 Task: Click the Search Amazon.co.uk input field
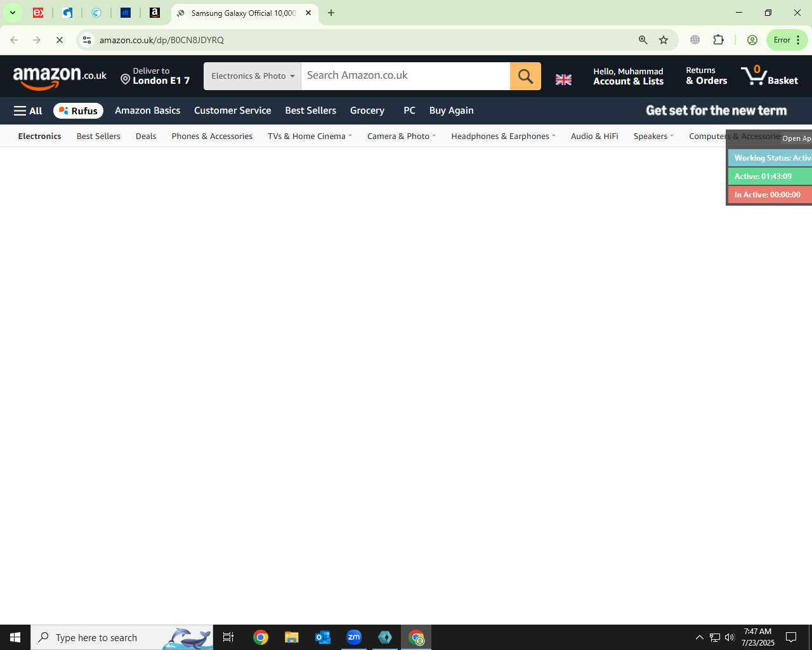pyautogui.click(x=405, y=76)
